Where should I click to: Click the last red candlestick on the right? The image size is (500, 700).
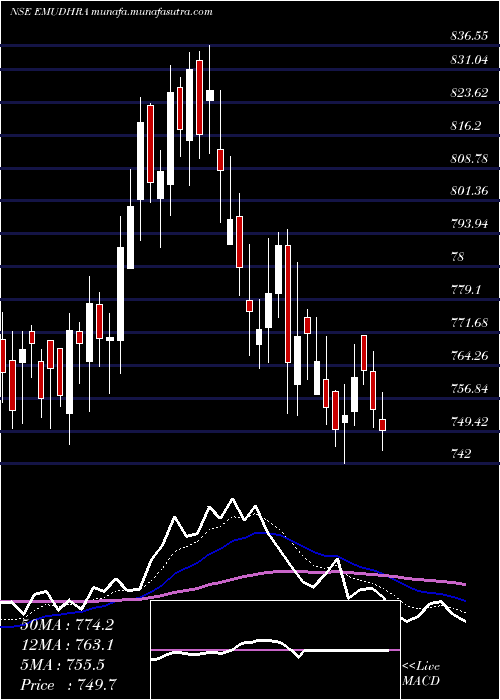(x=382, y=425)
